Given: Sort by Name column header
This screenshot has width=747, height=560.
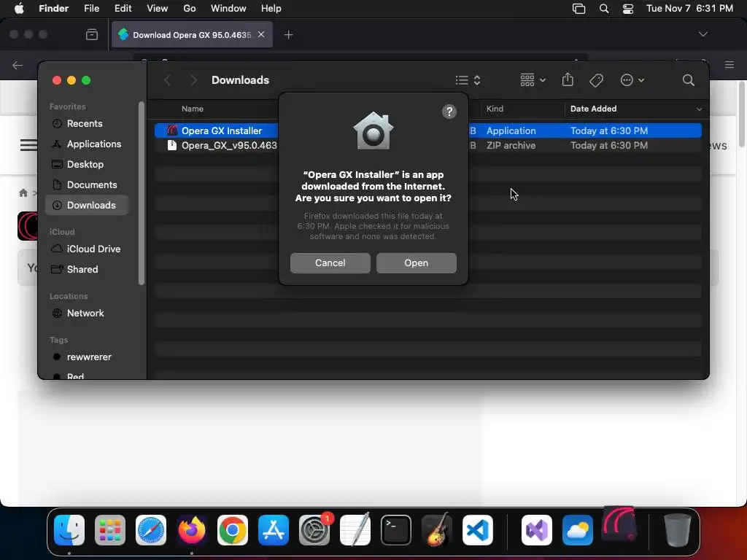Looking at the screenshot, I should [x=192, y=109].
